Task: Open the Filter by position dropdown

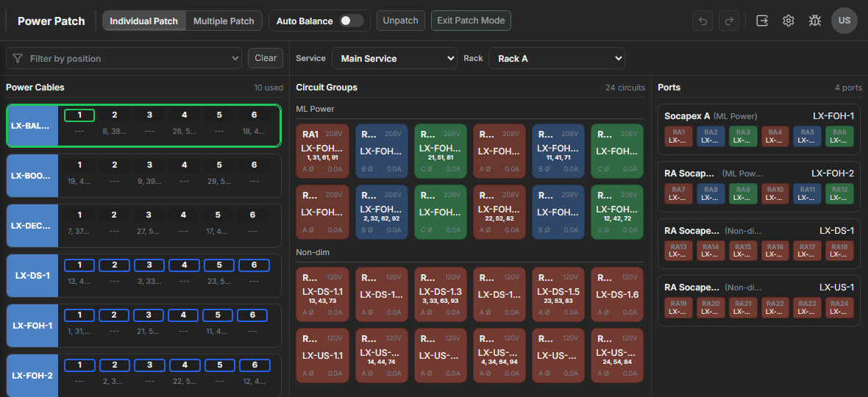Action: (124, 58)
